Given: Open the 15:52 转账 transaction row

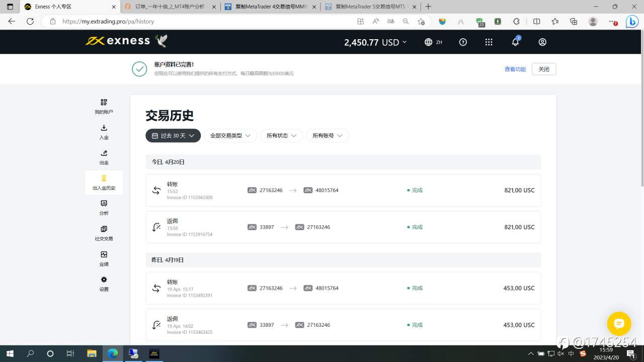Looking at the screenshot, I should point(343,190).
